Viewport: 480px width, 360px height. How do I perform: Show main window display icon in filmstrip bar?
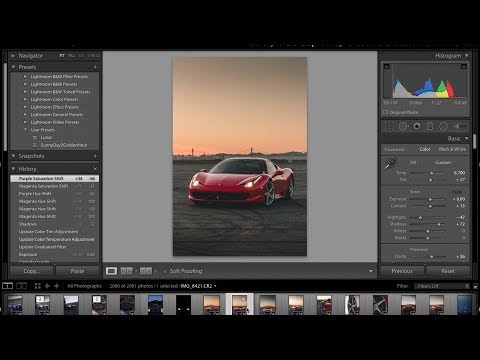(8, 286)
